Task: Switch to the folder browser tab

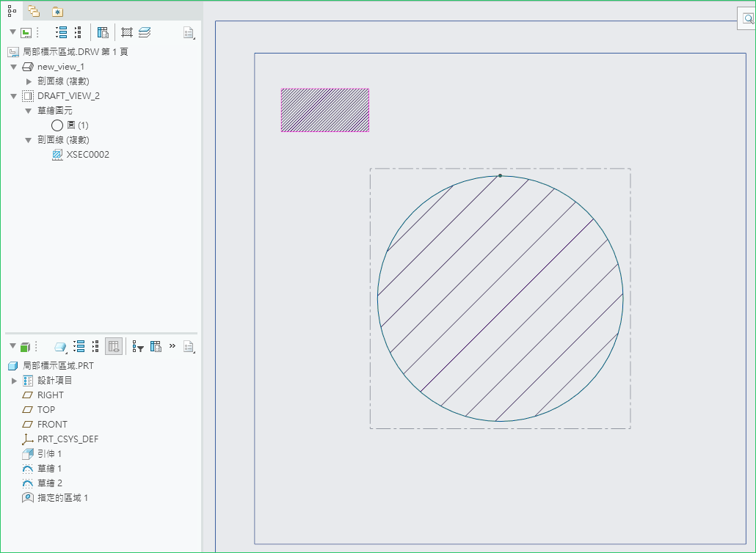Action: [x=34, y=11]
